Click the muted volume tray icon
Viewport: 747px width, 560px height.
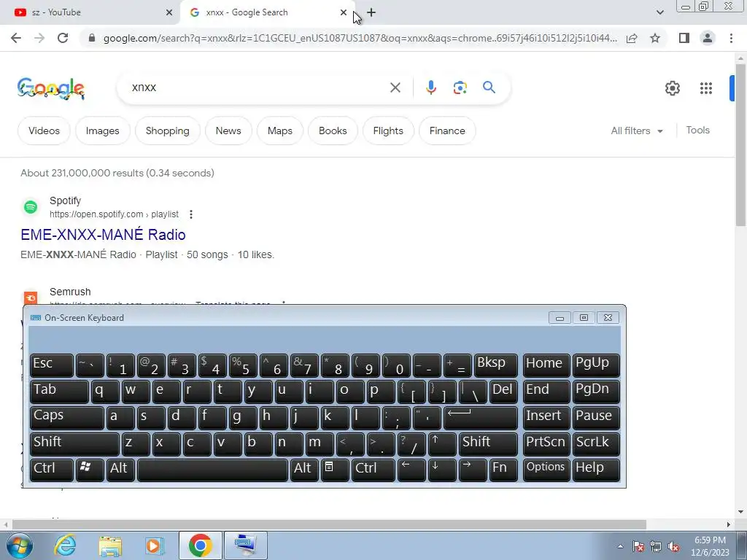pos(673,547)
